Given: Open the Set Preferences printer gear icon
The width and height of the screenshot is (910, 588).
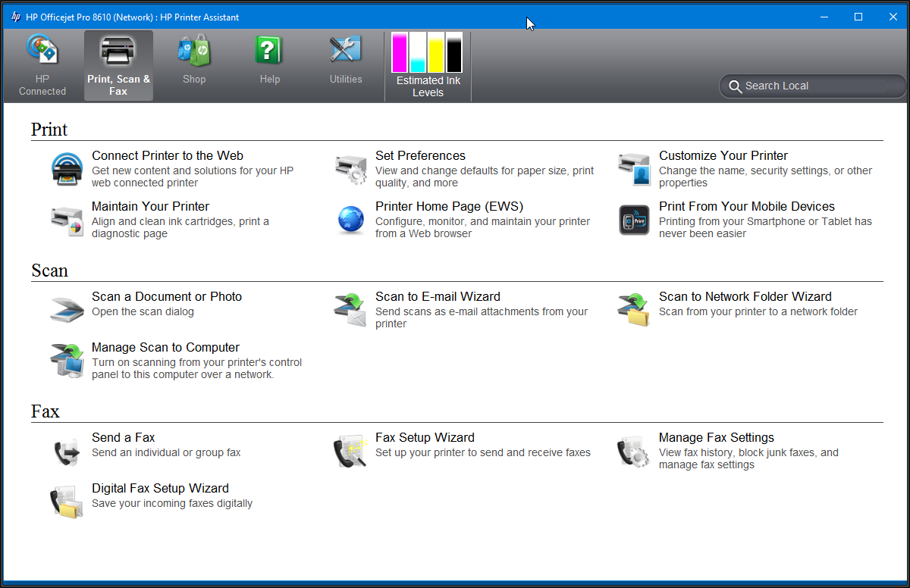Looking at the screenshot, I should [x=351, y=169].
